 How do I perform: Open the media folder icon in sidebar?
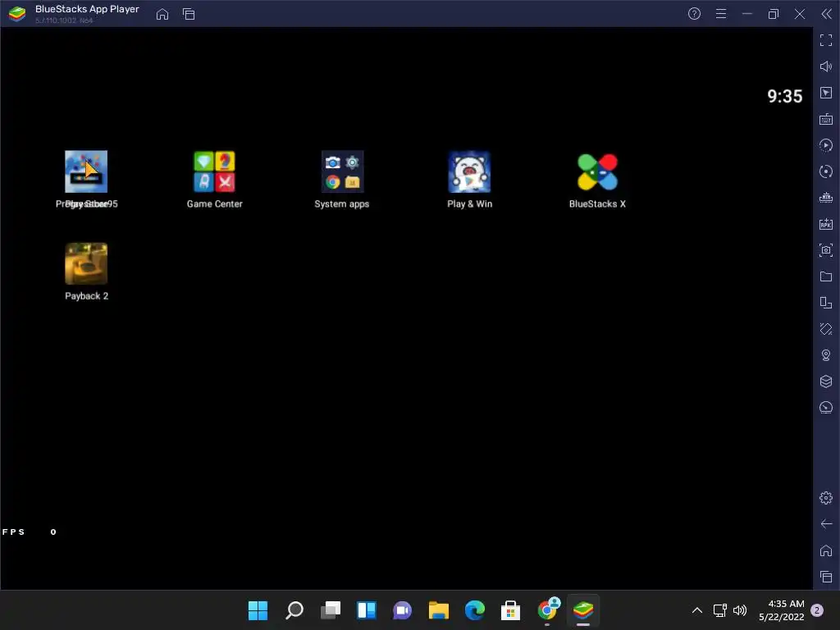point(826,276)
